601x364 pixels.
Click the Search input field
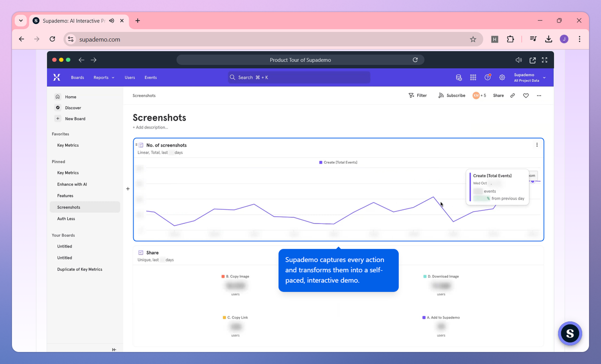299,78
